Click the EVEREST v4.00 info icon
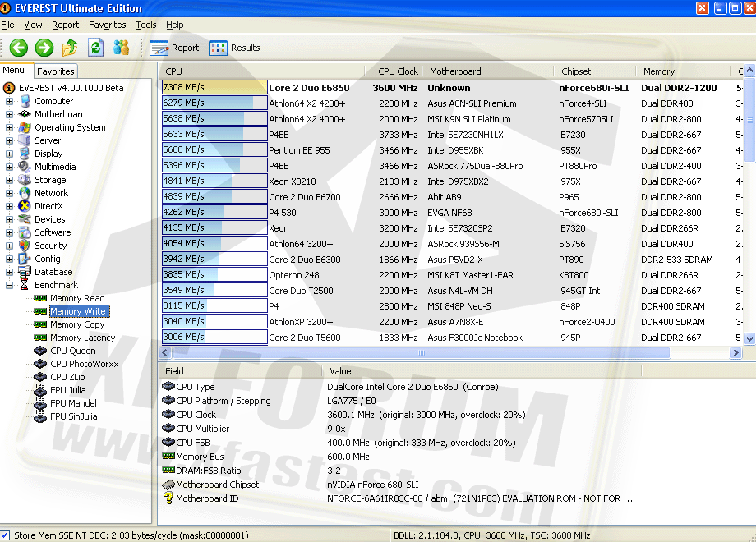The height and width of the screenshot is (542, 756). pyautogui.click(x=9, y=88)
